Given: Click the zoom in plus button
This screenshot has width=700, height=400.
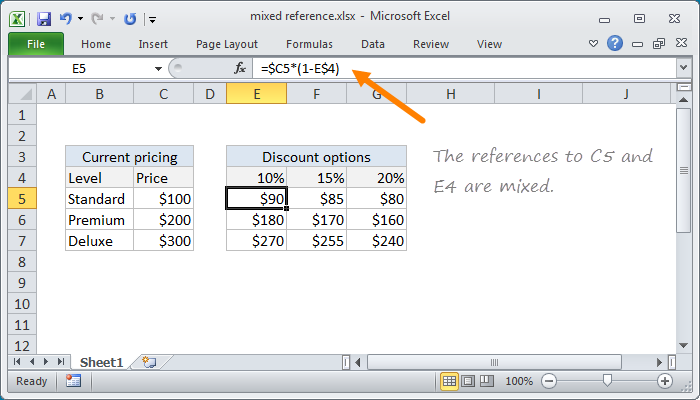Looking at the screenshot, I should (664, 381).
